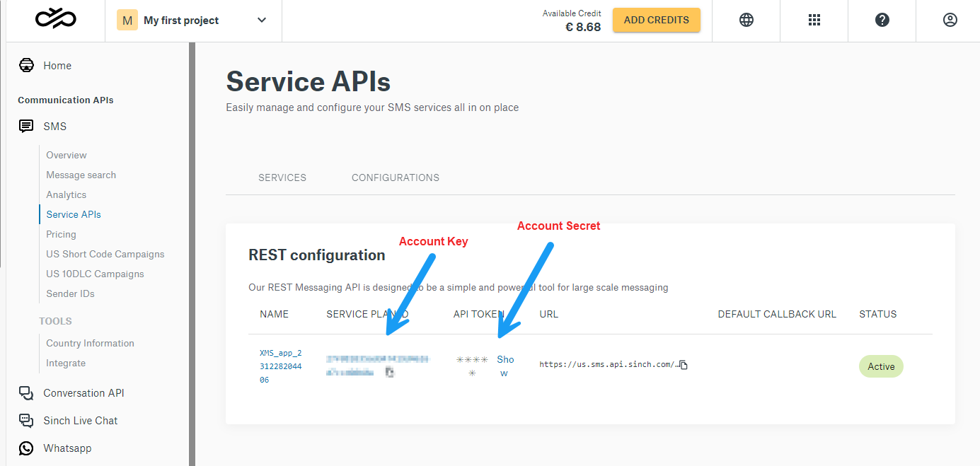Open the apps grid icon
Screen dimensions: 980x466
(x=814, y=20)
